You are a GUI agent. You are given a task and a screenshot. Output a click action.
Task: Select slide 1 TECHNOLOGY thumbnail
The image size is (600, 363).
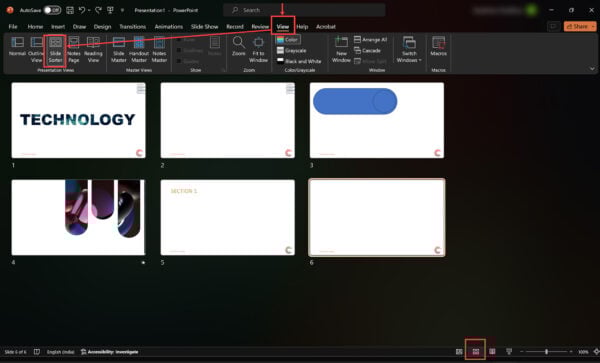(78, 120)
